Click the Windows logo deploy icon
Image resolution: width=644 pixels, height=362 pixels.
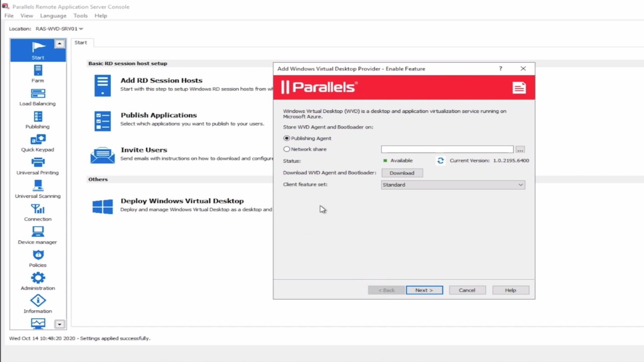click(x=103, y=206)
